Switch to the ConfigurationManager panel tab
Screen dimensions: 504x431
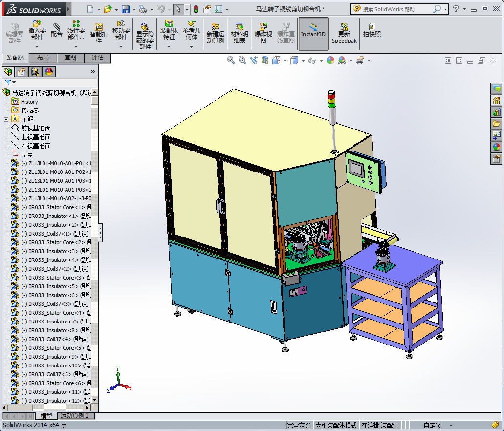35,72
